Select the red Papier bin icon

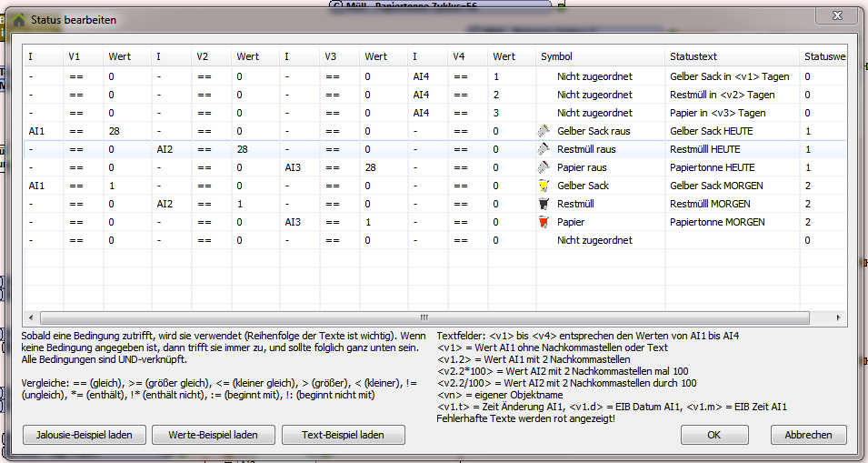click(x=544, y=222)
